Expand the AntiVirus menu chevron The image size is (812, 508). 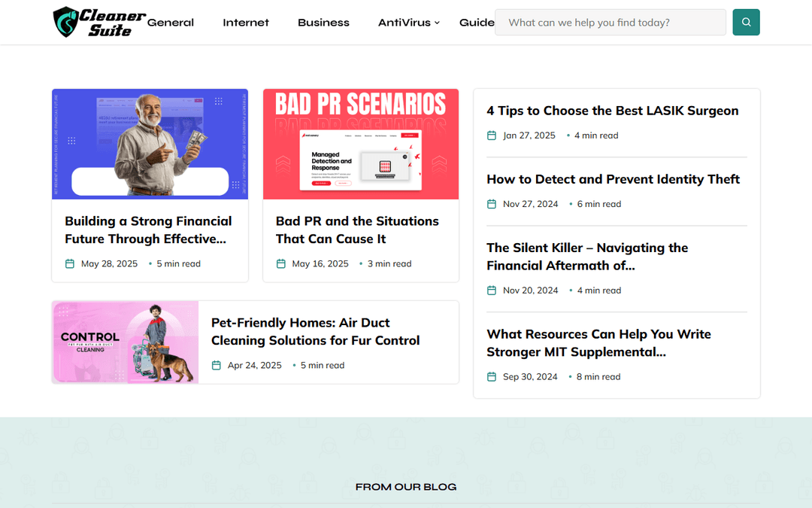437,23
